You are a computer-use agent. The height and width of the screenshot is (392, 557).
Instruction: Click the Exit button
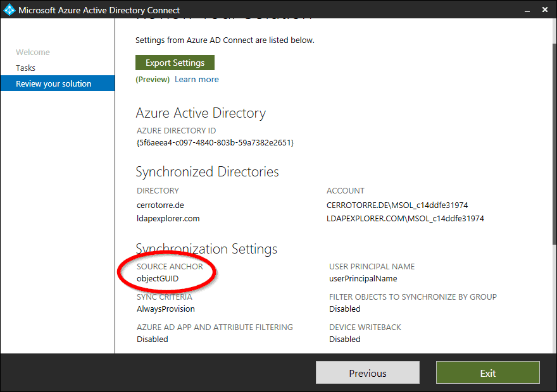coord(487,372)
